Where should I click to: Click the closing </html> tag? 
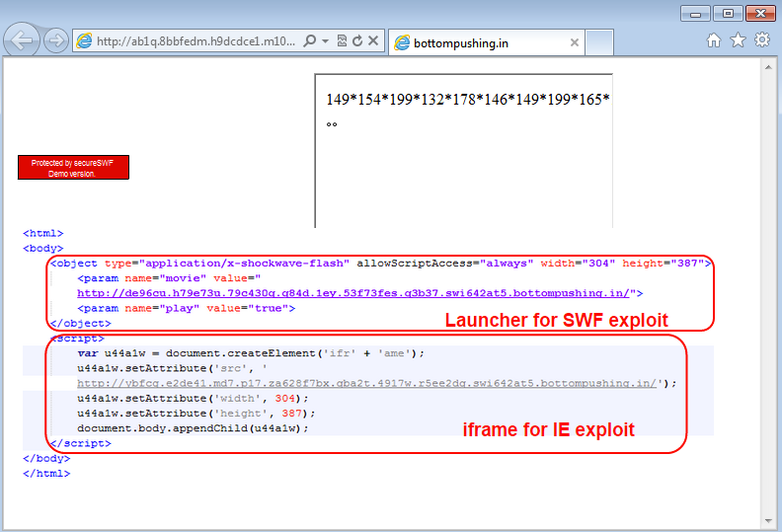click(46, 474)
